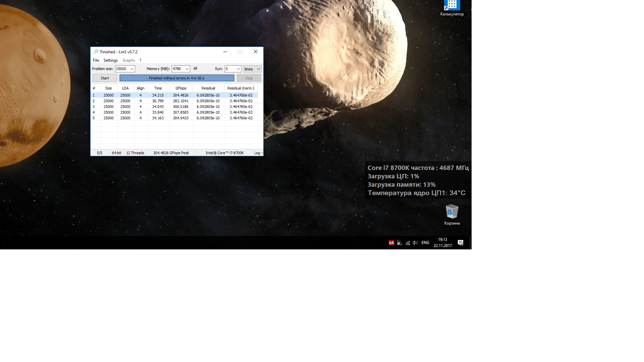Expand the Problem size dropdown
The image size is (644, 362).
coord(132,69)
